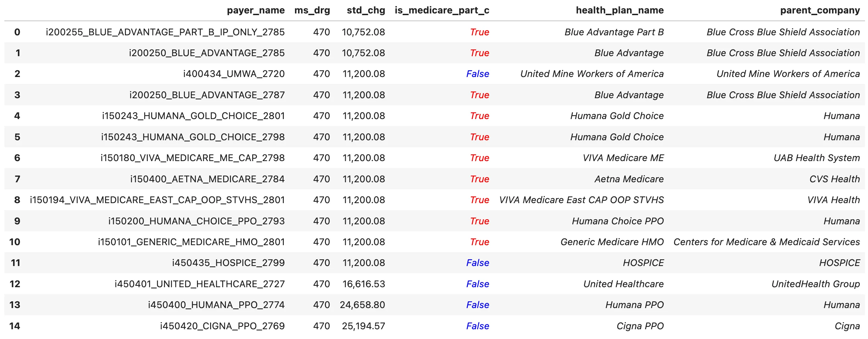The height and width of the screenshot is (339, 868).
Task: Click the Generic Medicare HMO plan cell
Action: click(x=612, y=242)
